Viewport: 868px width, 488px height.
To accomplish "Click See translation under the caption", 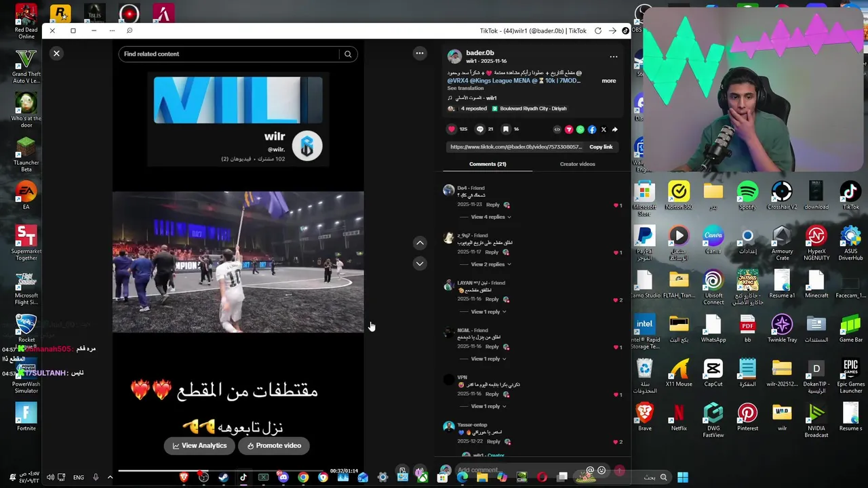I will (x=465, y=88).
